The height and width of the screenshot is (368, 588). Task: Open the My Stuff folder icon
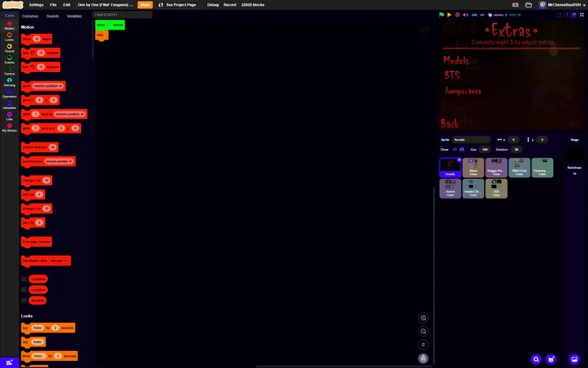pyautogui.click(x=529, y=5)
